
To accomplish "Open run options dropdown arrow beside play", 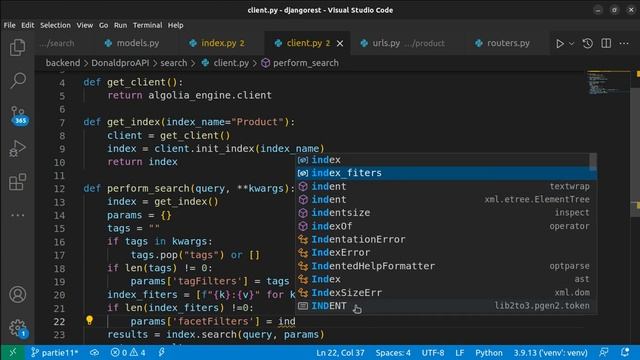I will pyautogui.click(x=571, y=44).
